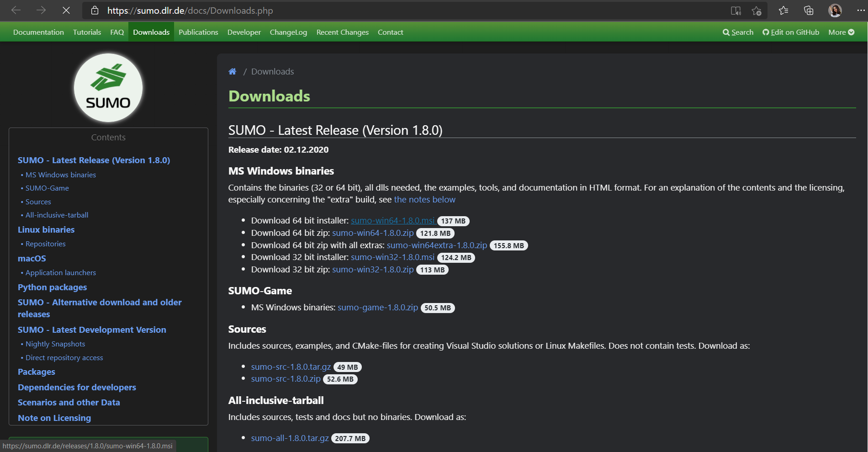The height and width of the screenshot is (452, 868).
Task: Download sumo-win64extra-1.8.0.zip archive
Action: pos(437,245)
